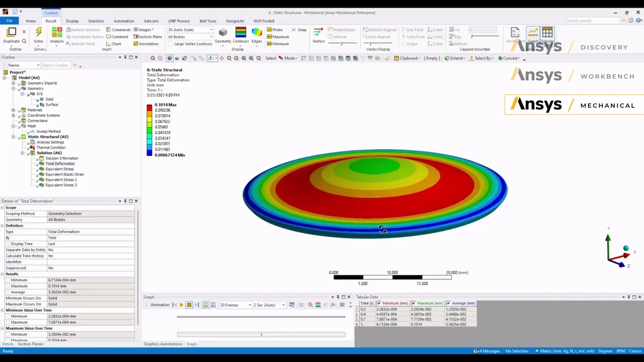Image resolution: width=644 pixels, height=362 pixels.
Task: Enable the Large Vertex Contours checkbox
Action: [x=171, y=44]
